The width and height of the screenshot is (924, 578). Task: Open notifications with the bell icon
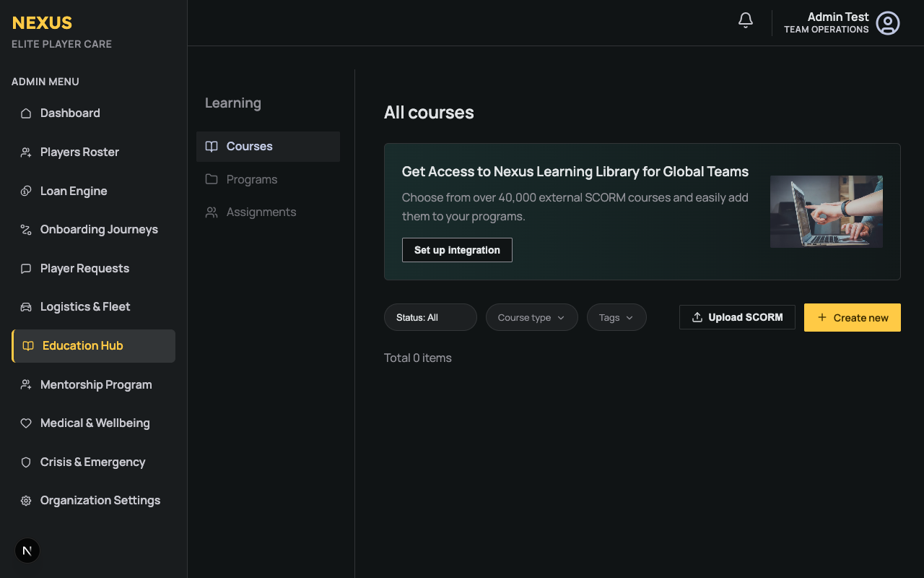[x=746, y=21]
